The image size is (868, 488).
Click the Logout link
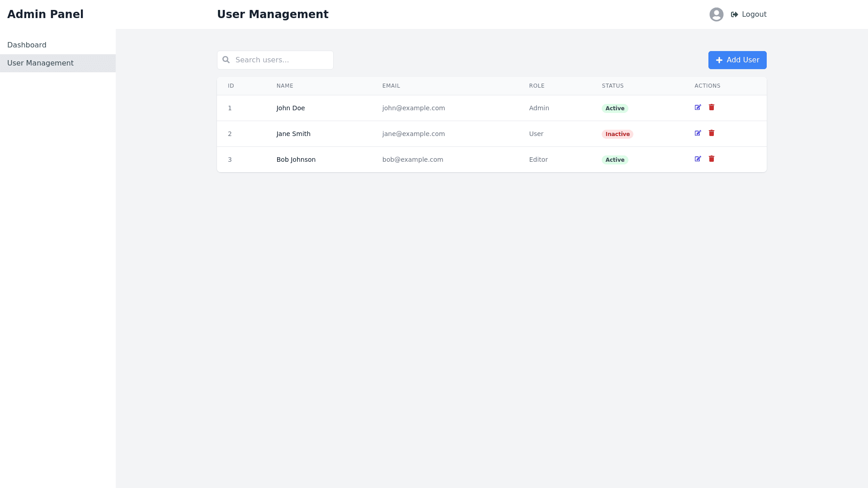pos(754,14)
